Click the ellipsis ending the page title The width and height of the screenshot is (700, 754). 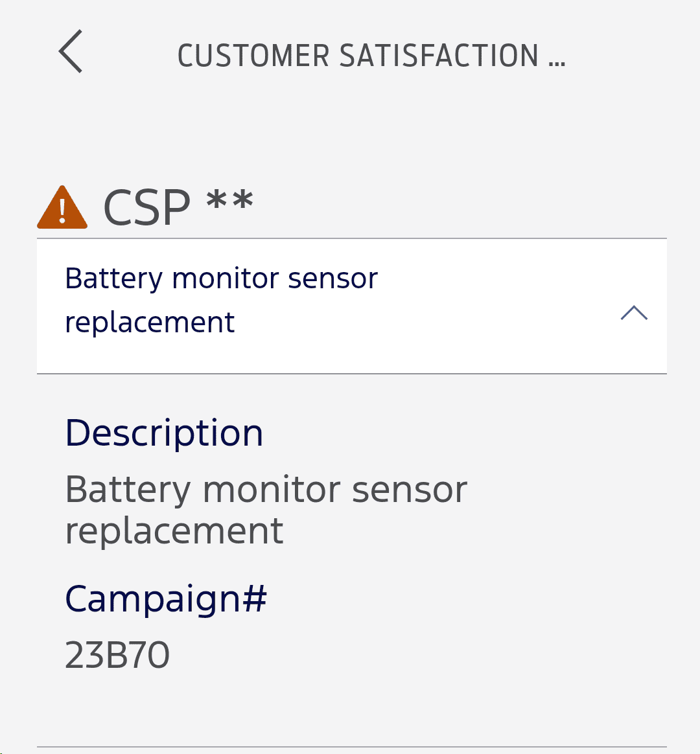pos(557,58)
